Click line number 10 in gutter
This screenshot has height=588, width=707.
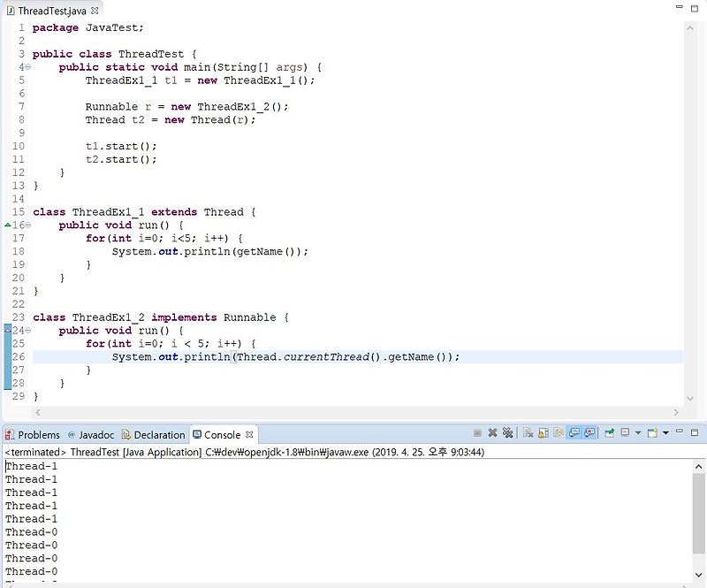click(x=19, y=146)
